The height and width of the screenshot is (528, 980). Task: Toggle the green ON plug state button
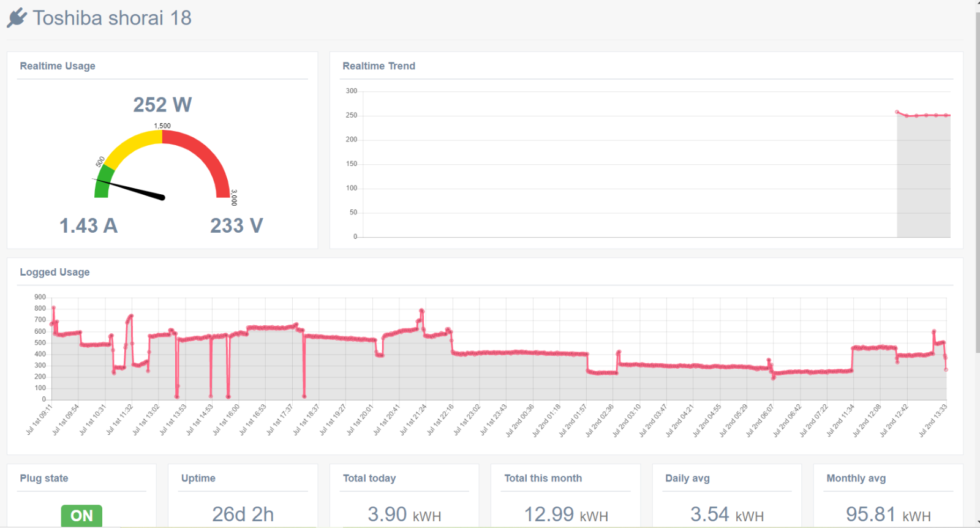tap(81, 515)
